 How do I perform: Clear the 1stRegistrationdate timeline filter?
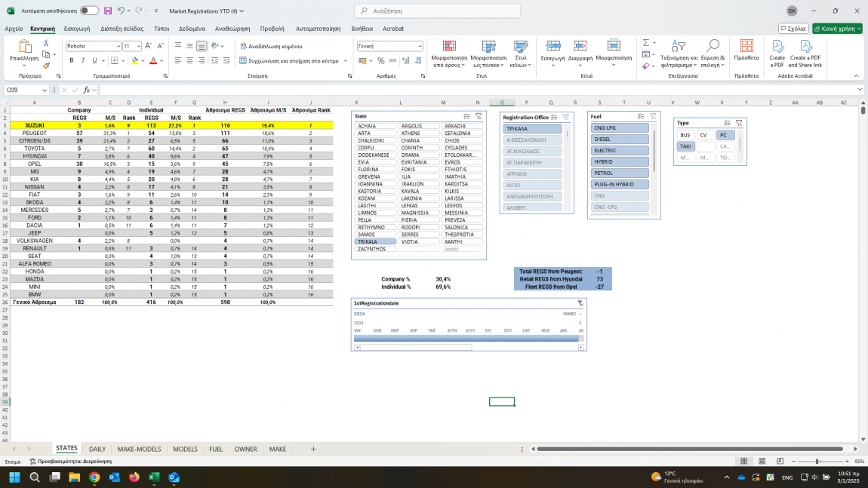click(x=580, y=303)
